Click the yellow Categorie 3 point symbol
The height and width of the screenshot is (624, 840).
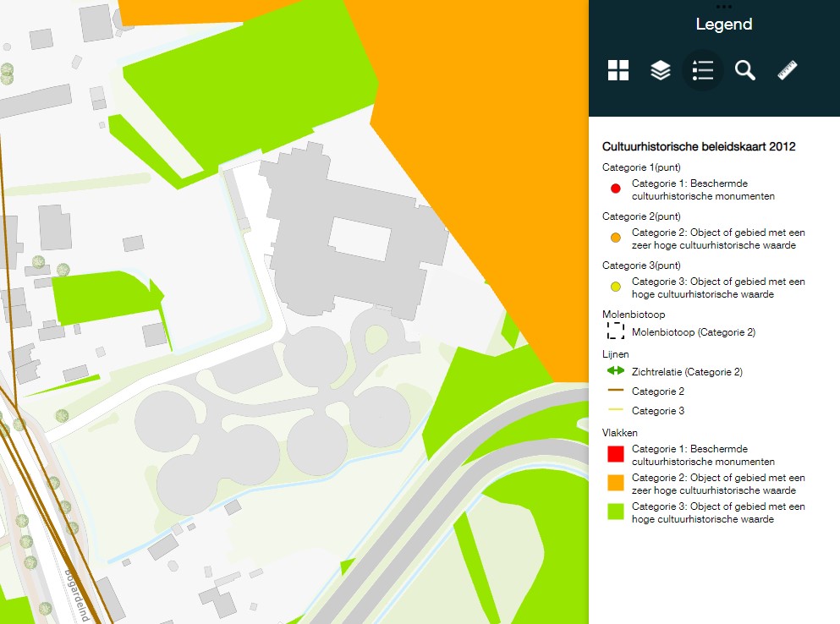click(616, 287)
